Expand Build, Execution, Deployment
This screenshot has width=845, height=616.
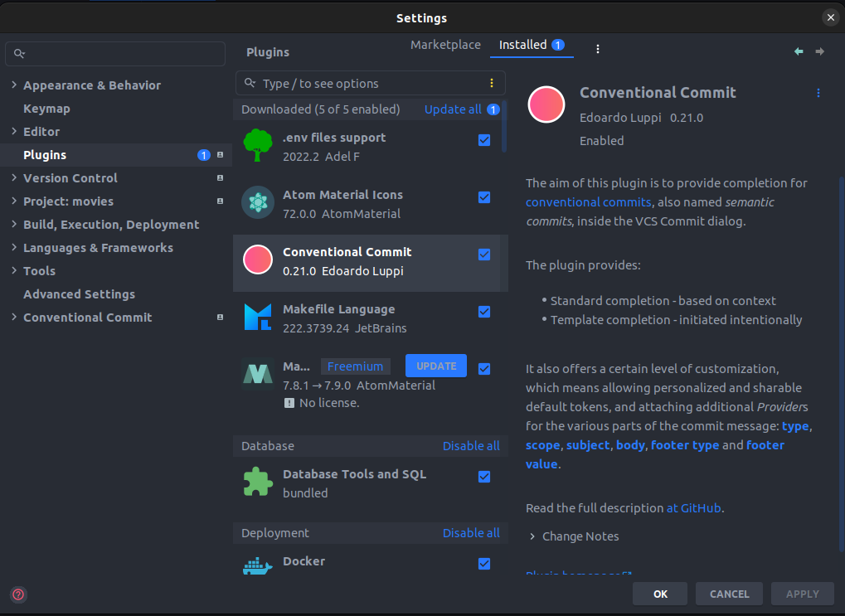pos(14,224)
